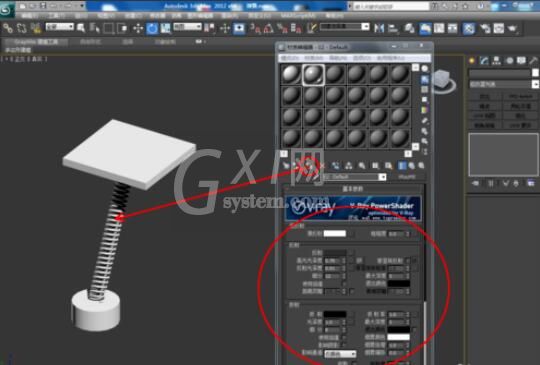Toggle Percent Snap in main toolbar

[x=282, y=28]
